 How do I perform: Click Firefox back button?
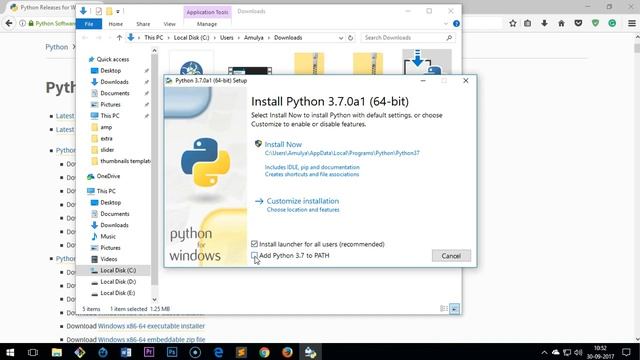(9, 24)
